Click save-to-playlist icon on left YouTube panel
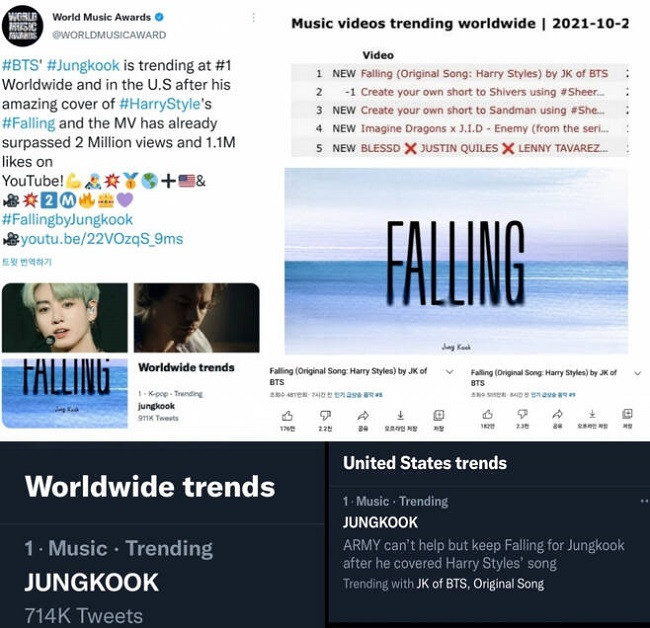Viewport: 650px width, 628px height. pos(439,415)
